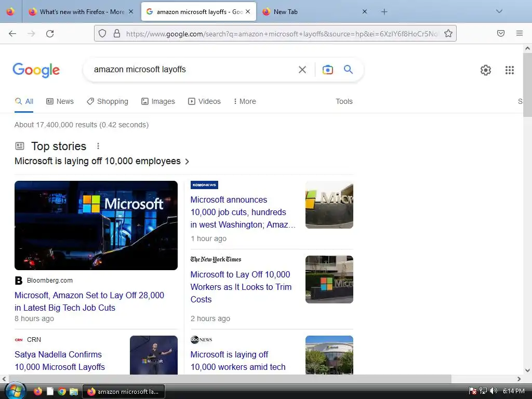Open tracking protection shield icon
Viewport: 532px width, 399px height.
102,33
